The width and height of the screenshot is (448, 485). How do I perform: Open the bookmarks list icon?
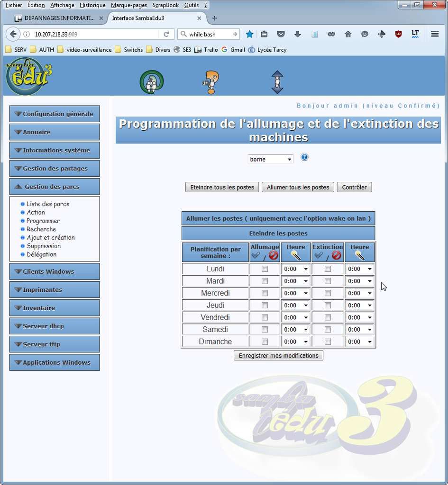pyautogui.click(x=264, y=34)
